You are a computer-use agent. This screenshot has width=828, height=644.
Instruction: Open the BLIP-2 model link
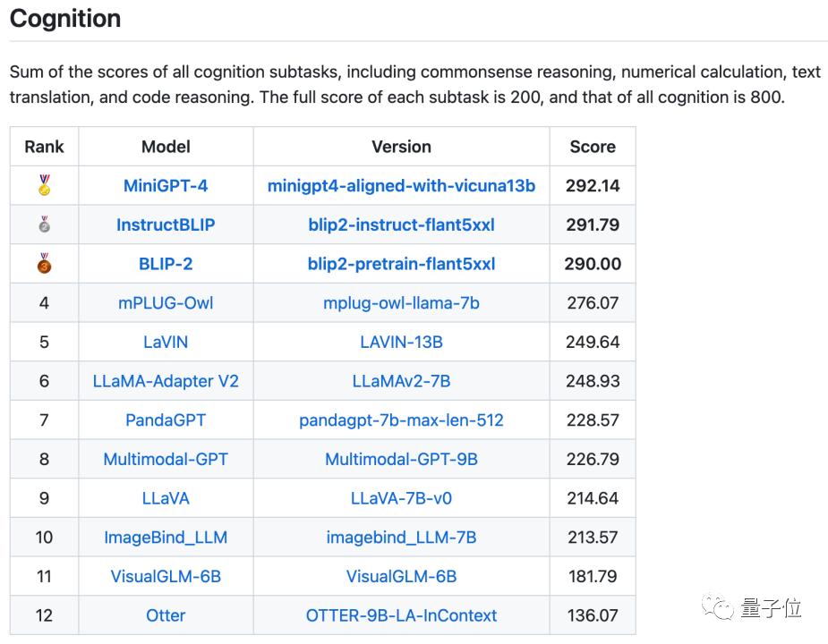[x=166, y=264]
